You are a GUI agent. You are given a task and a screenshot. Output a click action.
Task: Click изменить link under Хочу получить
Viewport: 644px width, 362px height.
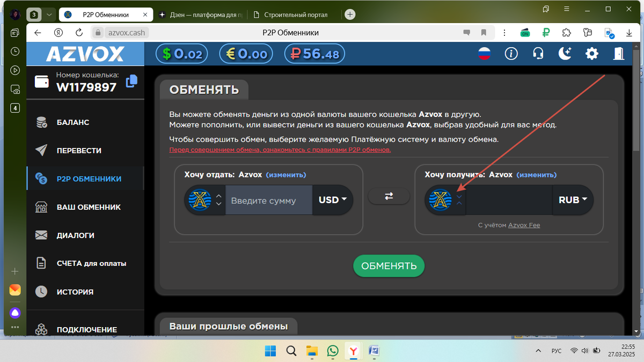tap(536, 175)
